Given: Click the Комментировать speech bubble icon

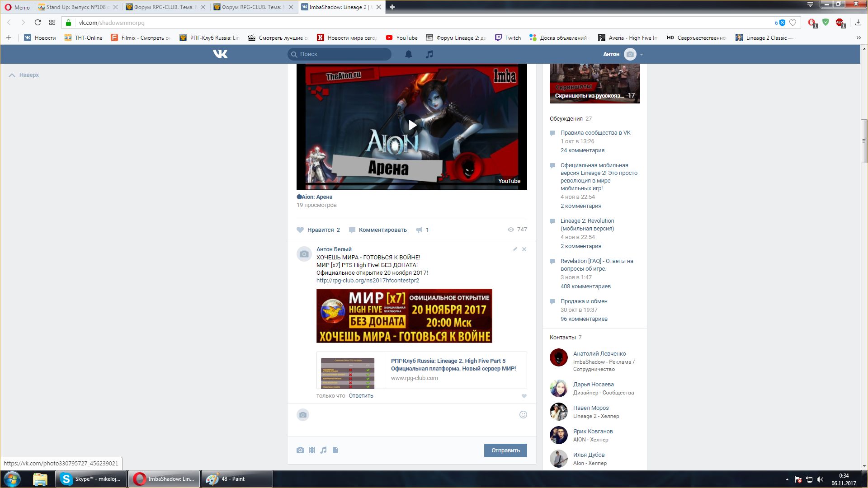Looking at the screenshot, I should coord(352,230).
